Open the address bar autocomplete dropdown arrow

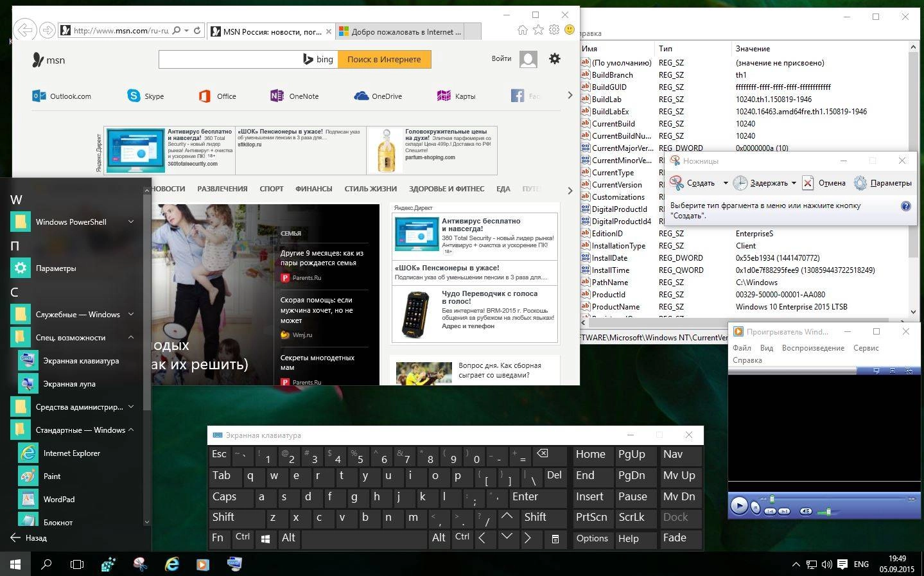[186, 30]
